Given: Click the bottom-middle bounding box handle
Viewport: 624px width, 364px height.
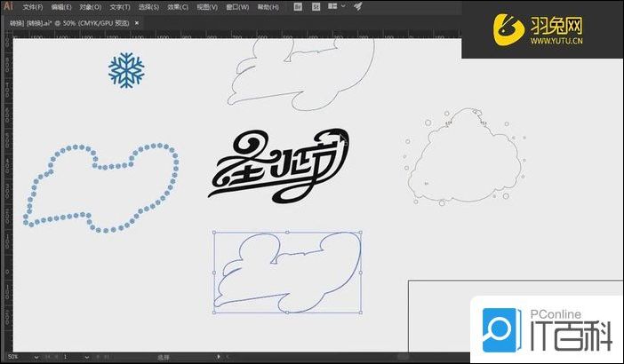Looking at the screenshot, I should point(288,313).
